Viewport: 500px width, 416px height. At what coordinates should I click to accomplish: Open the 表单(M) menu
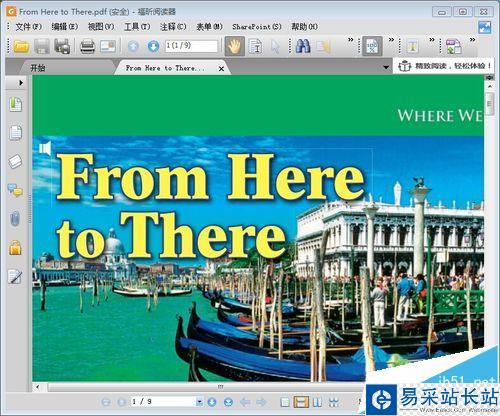pyautogui.click(x=209, y=27)
